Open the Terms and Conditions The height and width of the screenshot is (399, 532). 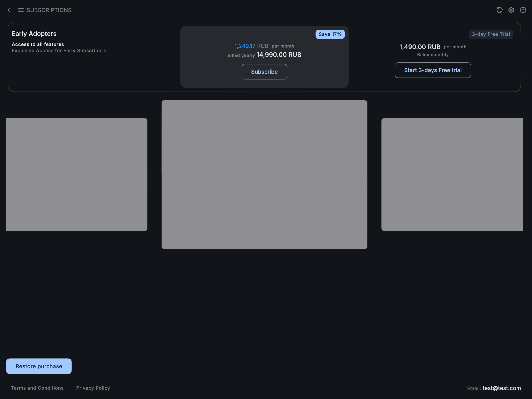point(37,388)
